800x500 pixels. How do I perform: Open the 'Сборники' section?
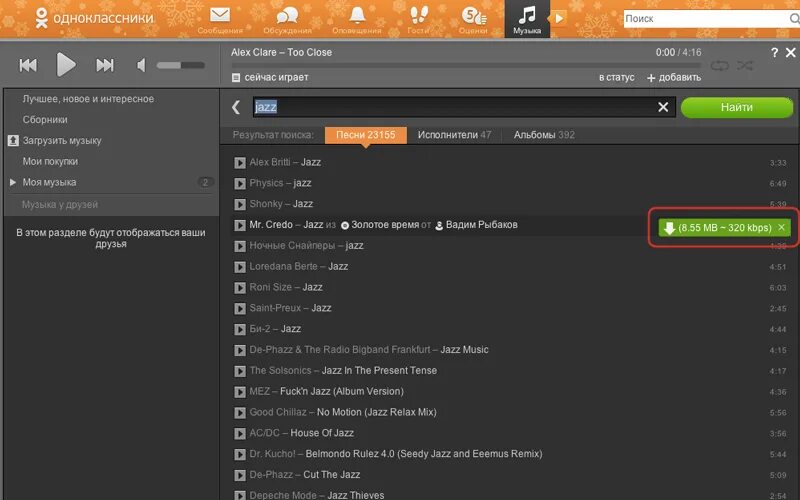45,120
